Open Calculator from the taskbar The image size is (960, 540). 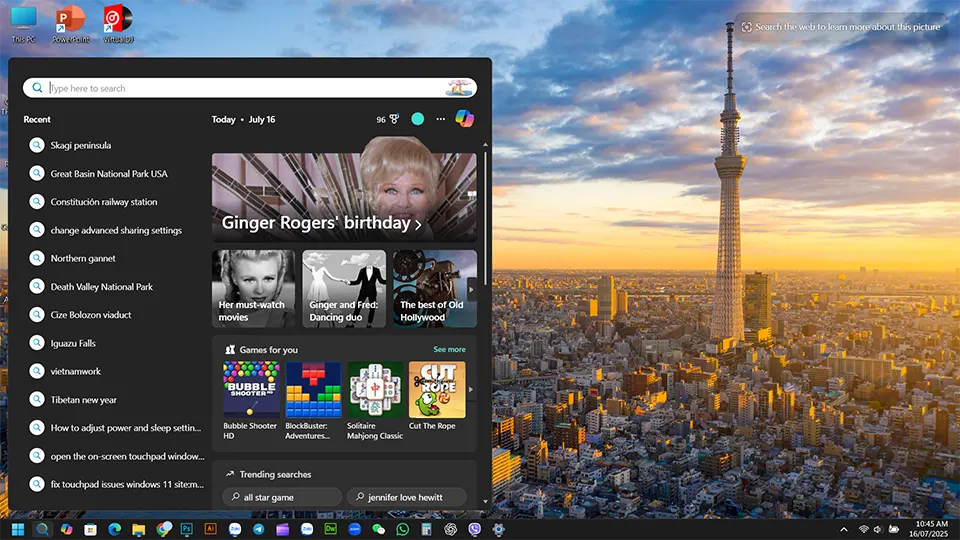pos(427,529)
